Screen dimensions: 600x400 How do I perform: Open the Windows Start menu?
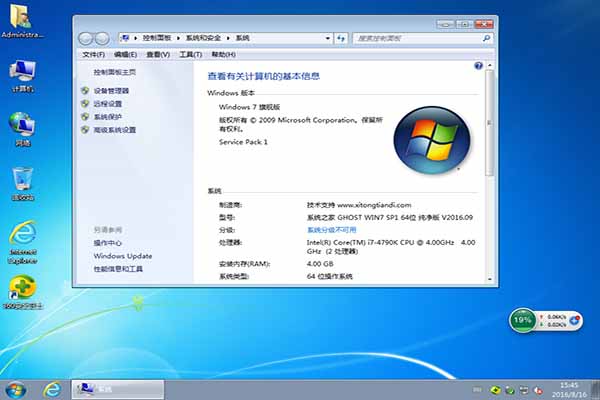click(16, 390)
